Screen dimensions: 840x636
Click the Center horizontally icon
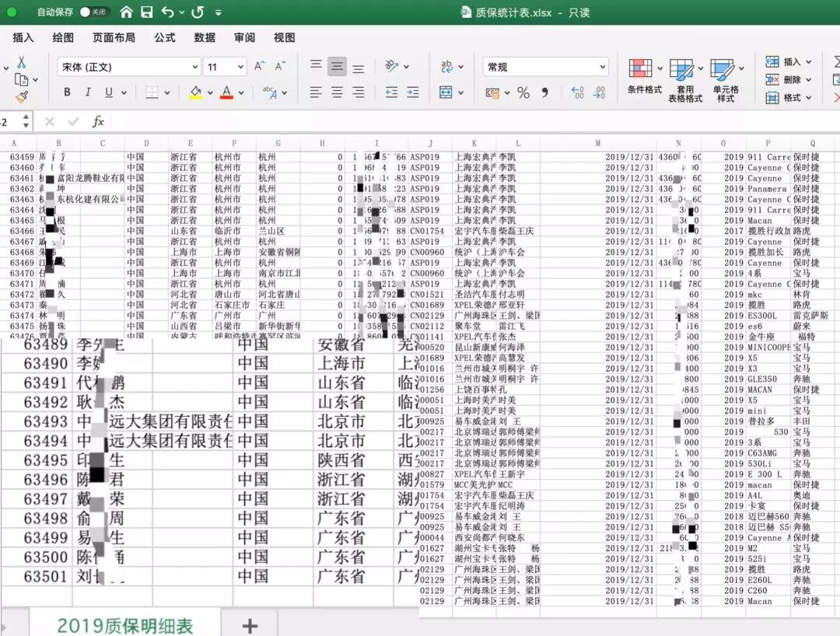click(x=337, y=92)
